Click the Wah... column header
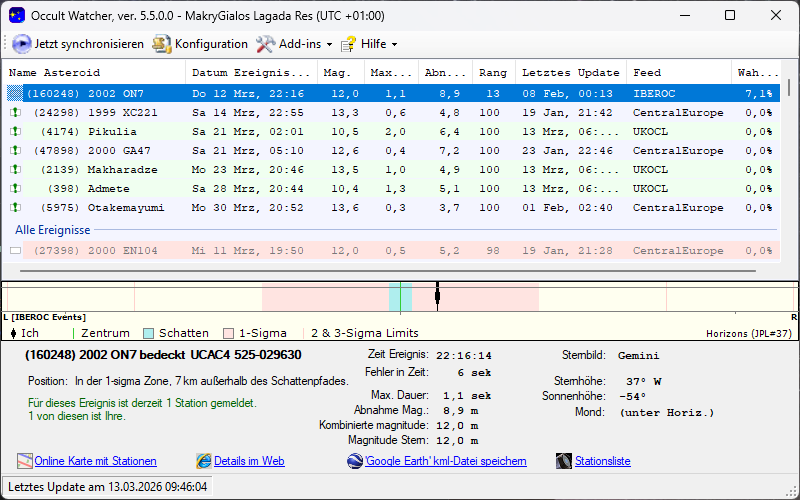The image size is (800, 500). tap(758, 73)
